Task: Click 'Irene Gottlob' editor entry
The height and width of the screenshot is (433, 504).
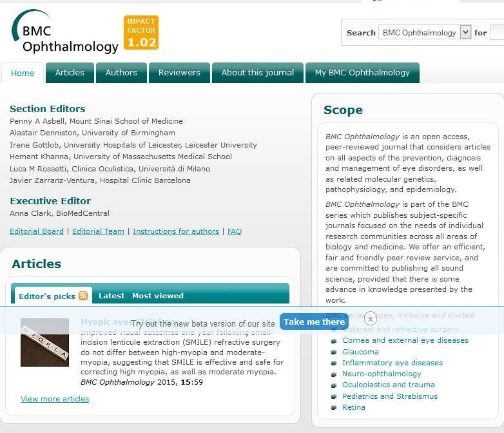Action: tap(133, 145)
